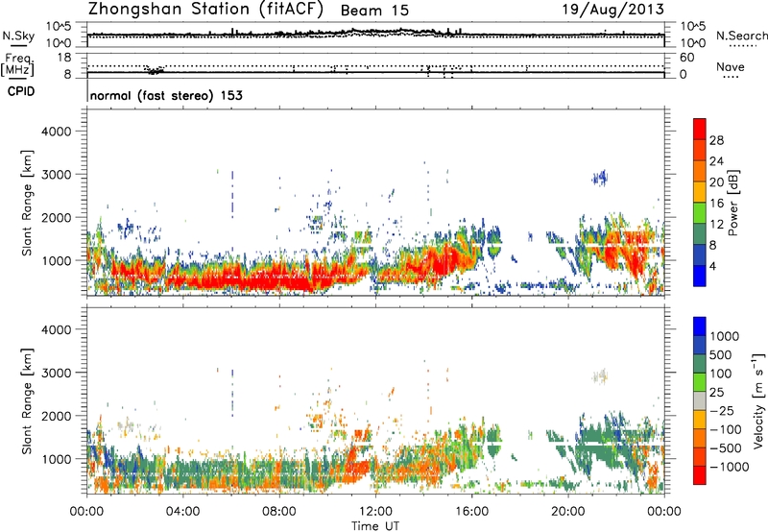
Task: Click the '4000' tick of the power panel
Action: coord(57,132)
